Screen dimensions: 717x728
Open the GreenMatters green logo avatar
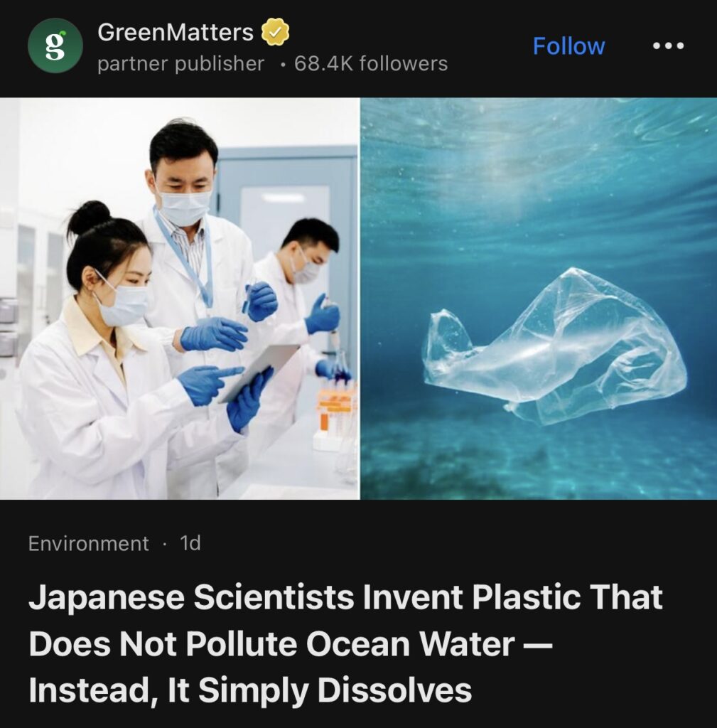coord(55,45)
